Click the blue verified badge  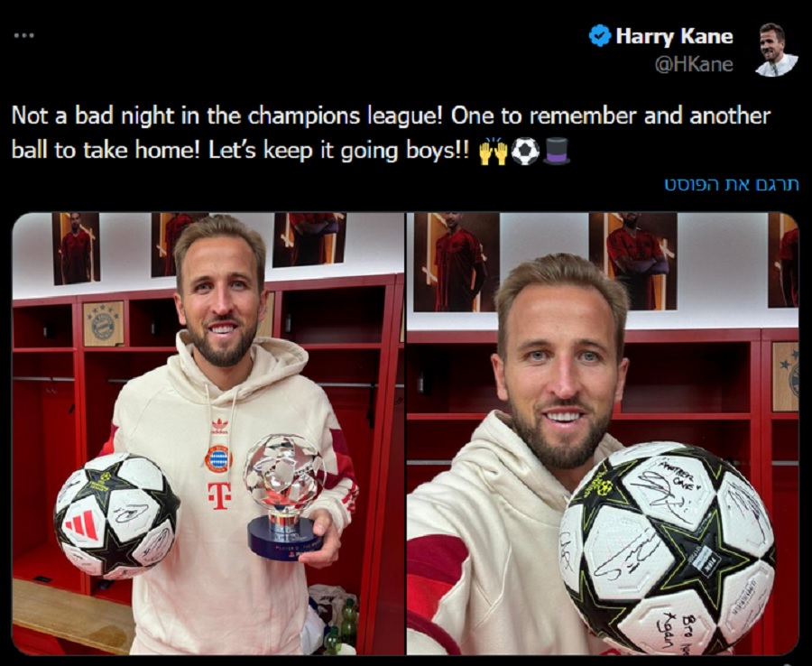600,36
